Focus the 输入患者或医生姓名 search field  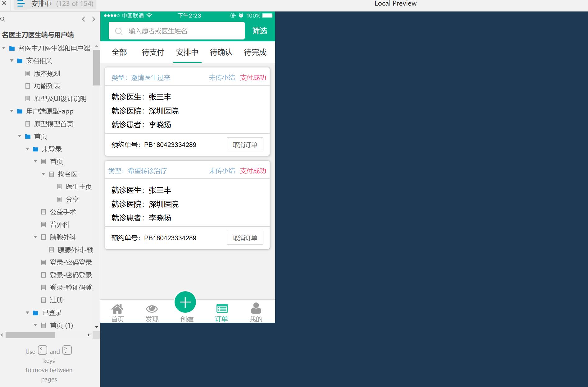tap(177, 31)
